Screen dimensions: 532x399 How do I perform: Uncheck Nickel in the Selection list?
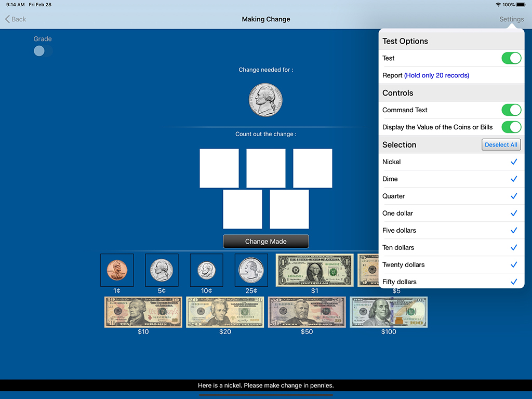coord(451,162)
